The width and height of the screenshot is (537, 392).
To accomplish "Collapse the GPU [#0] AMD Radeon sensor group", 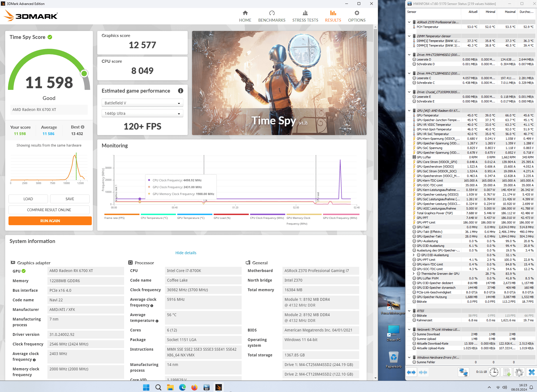I will [x=409, y=111].
